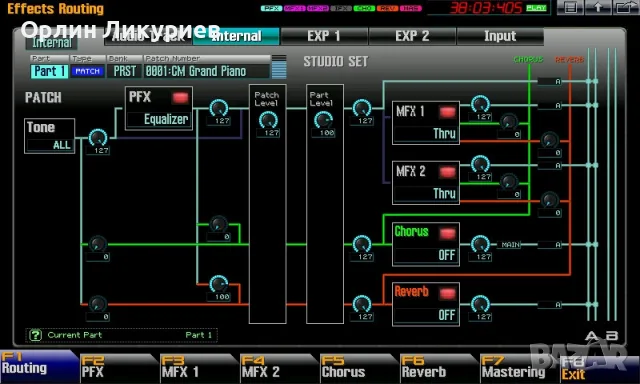Screen dimensions: 640x384
Task: Toggle the PFX on/off switch
Action: [x=180, y=98]
